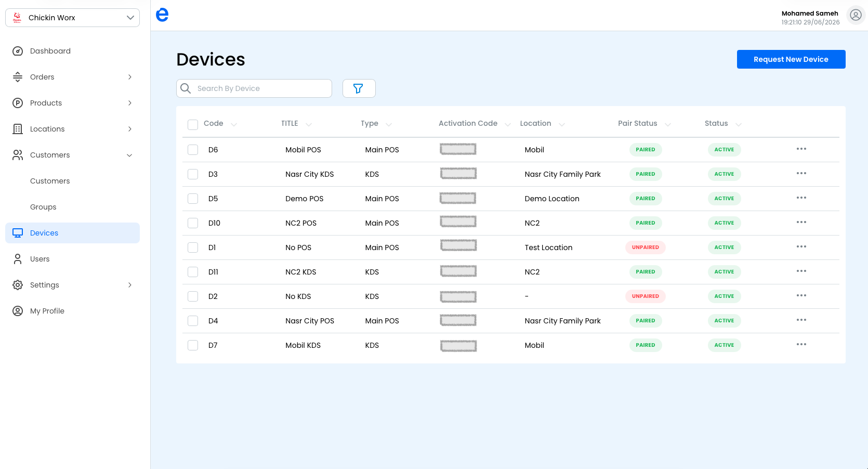Click the Orders sidebar icon
Image resolution: width=868 pixels, height=469 pixels.
(x=18, y=77)
